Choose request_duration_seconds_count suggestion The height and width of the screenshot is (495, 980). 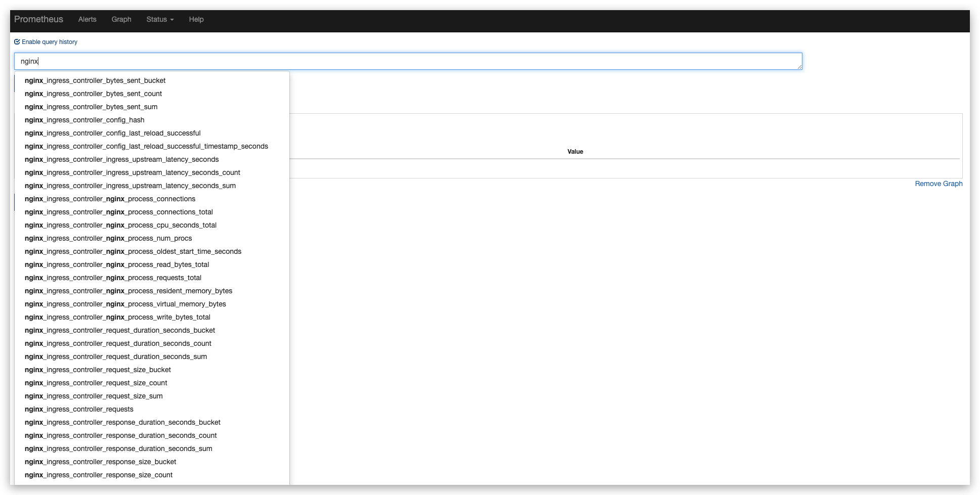point(152,343)
